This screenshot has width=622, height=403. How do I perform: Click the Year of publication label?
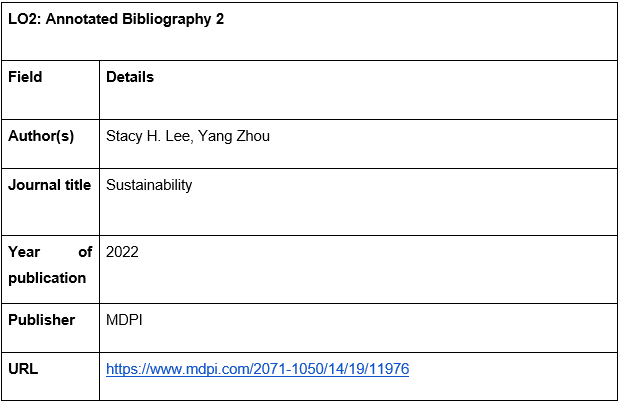(x=50, y=265)
